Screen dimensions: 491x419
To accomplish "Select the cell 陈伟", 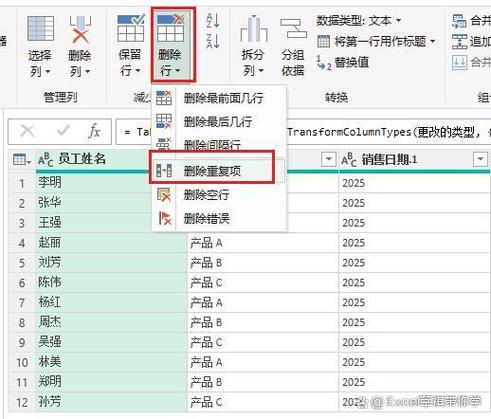I will pos(50,282).
